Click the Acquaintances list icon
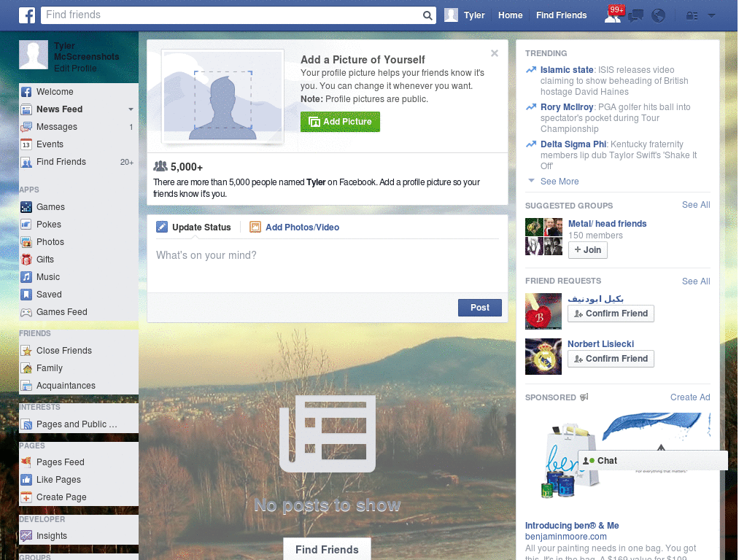Screen dimensions: 747x560 26,386
